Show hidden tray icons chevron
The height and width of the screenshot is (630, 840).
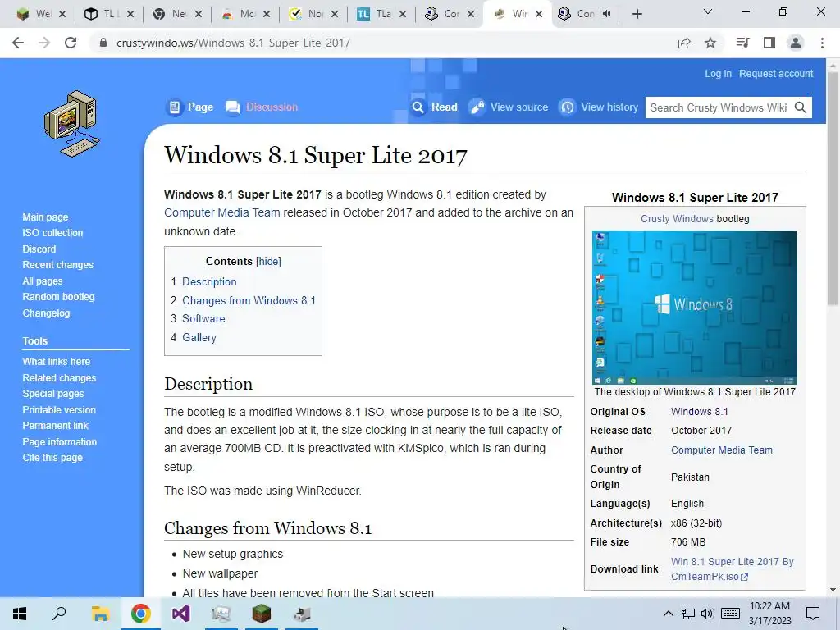[x=669, y=614]
